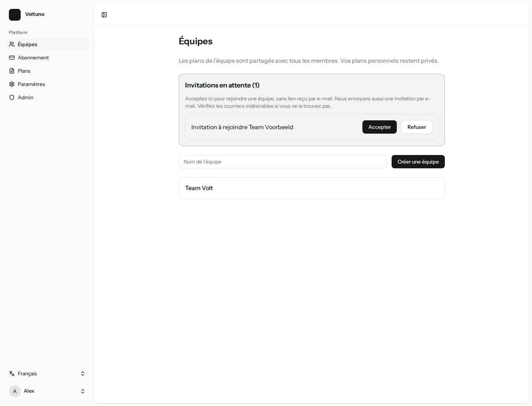The width and height of the screenshot is (532, 406).
Task: Click the Voltuno logo icon
Action: [x=15, y=15]
